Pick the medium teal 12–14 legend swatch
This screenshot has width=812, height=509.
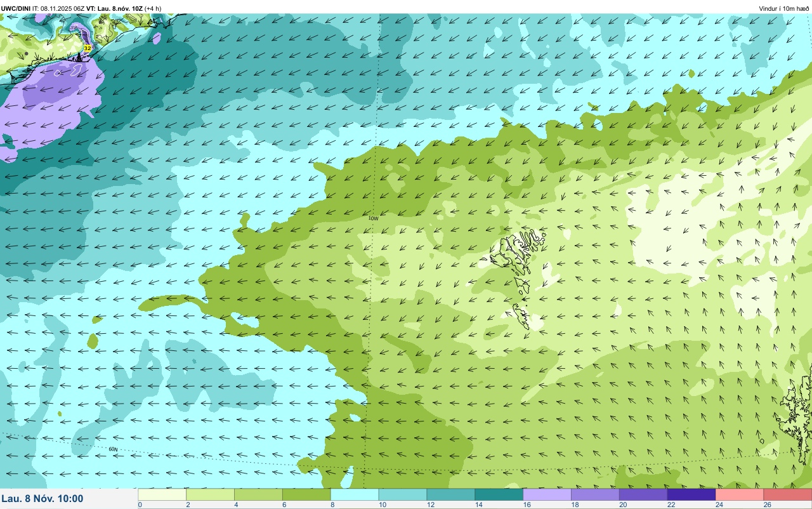click(451, 494)
